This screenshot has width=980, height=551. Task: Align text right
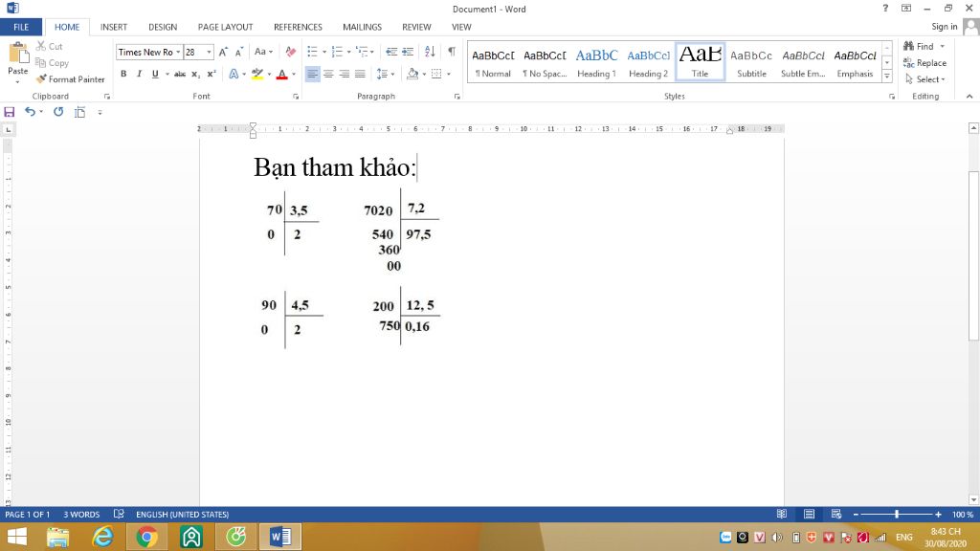click(x=344, y=74)
